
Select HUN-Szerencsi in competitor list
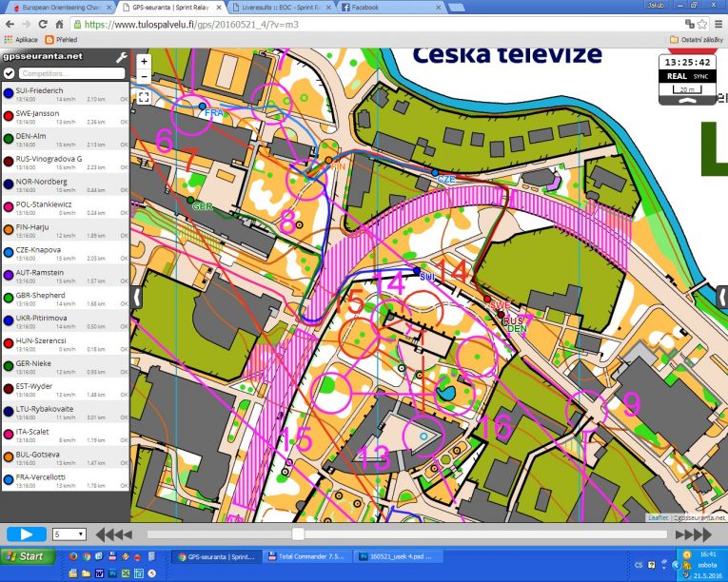65,343
